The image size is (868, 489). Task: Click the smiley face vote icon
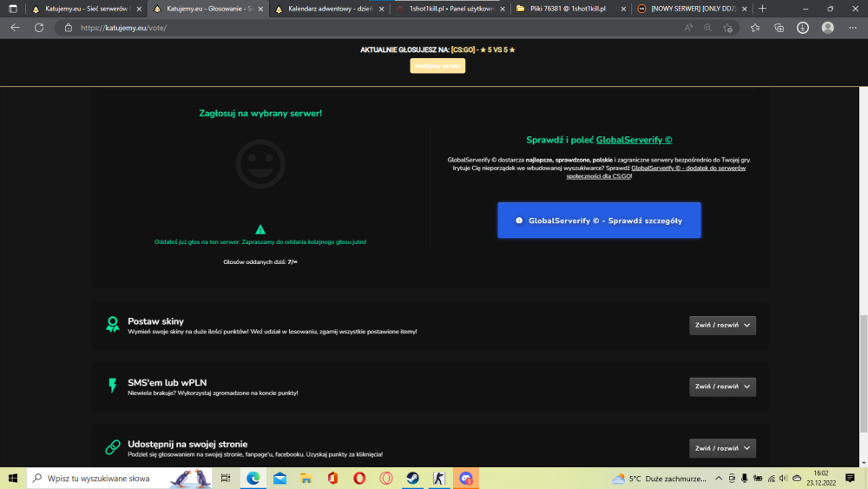260,164
